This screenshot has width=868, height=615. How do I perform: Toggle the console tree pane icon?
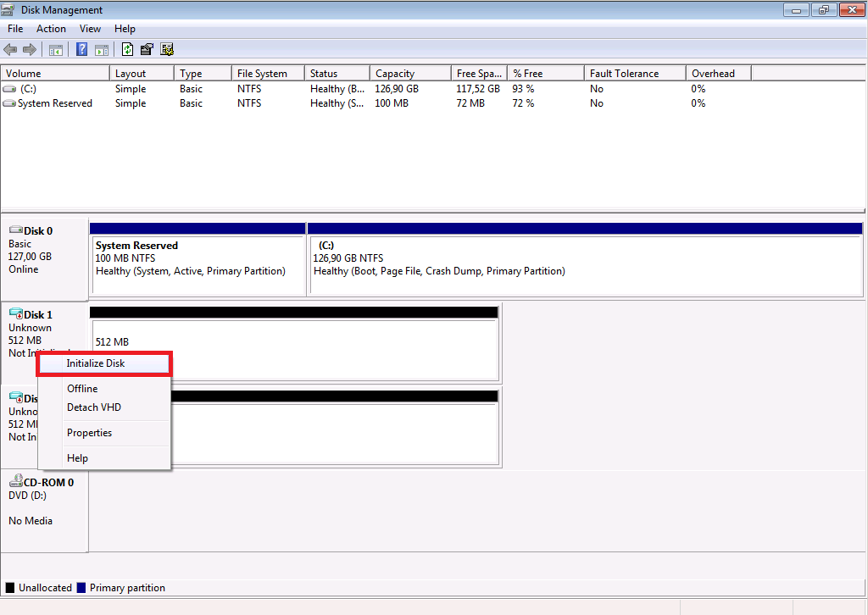[56, 49]
